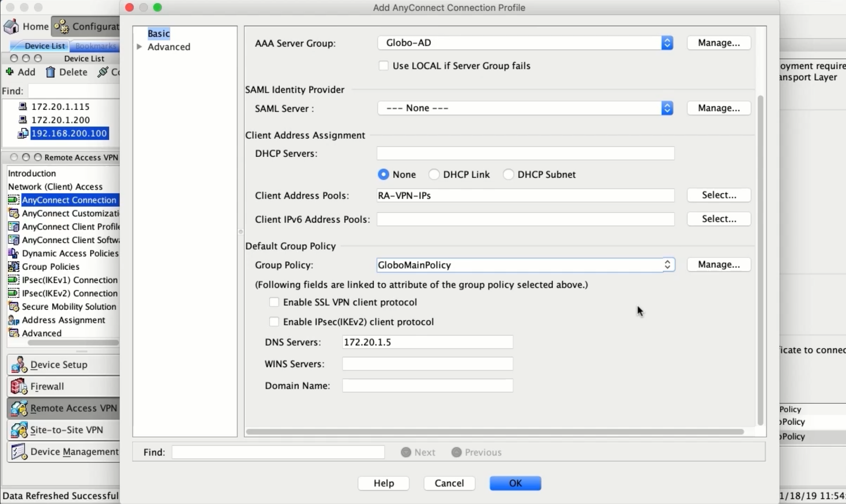Viewport: 846px width, 504px height.
Task: Click the WINS Servers input field
Action: (428, 364)
